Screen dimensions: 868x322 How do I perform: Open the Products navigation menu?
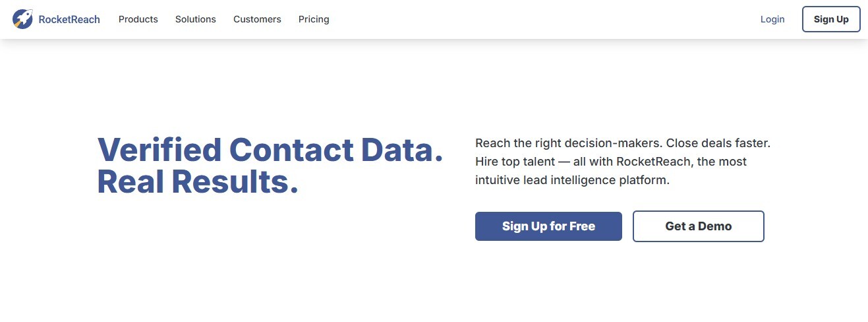pyautogui.click(x=138, y=19)
